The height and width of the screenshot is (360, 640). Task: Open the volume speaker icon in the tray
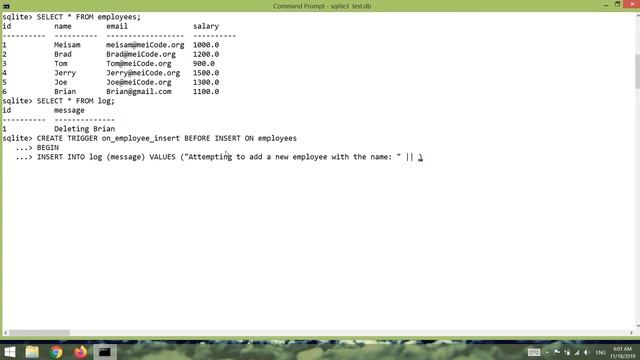coord(587,352)
